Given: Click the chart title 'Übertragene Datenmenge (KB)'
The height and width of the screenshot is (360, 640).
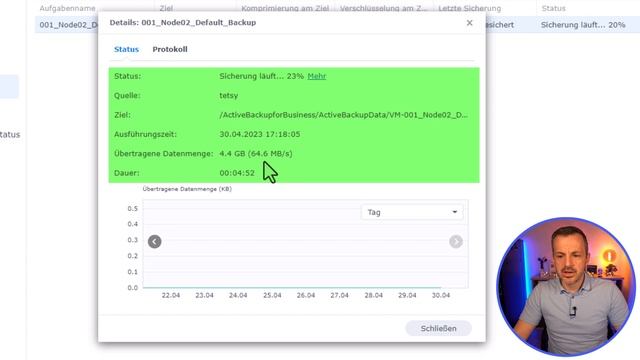Looking at the screenshot, I should (x=187, y=189).
